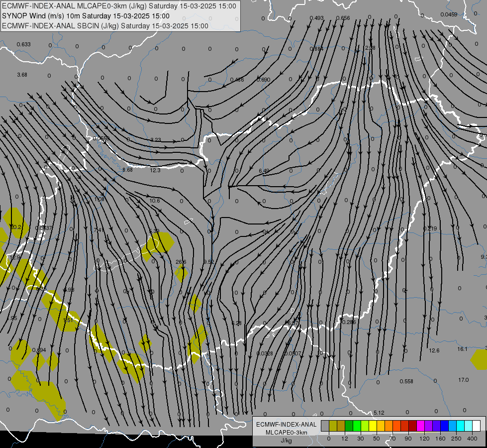Click the 10.6 value on the map

click(x=155, y=201)
